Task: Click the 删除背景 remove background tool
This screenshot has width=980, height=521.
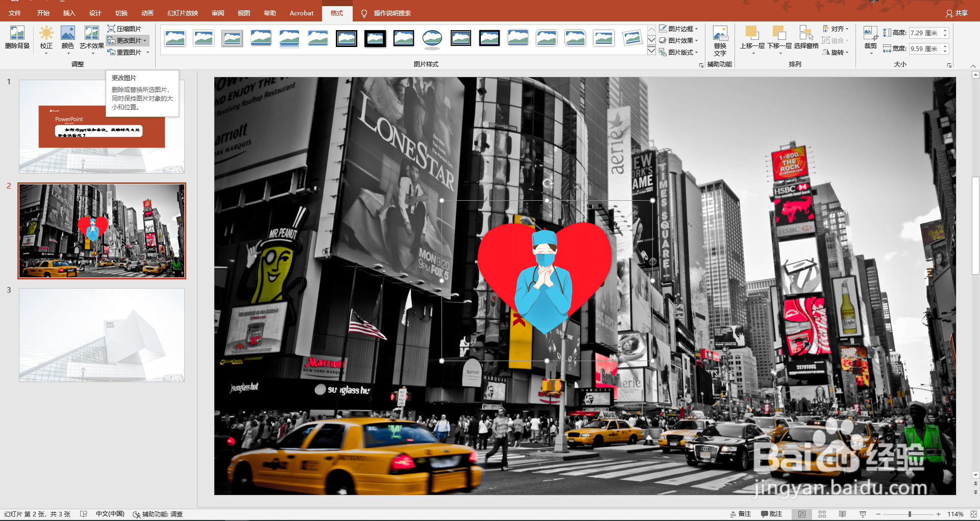Action: pyautogui.click(x=17, y=38)
